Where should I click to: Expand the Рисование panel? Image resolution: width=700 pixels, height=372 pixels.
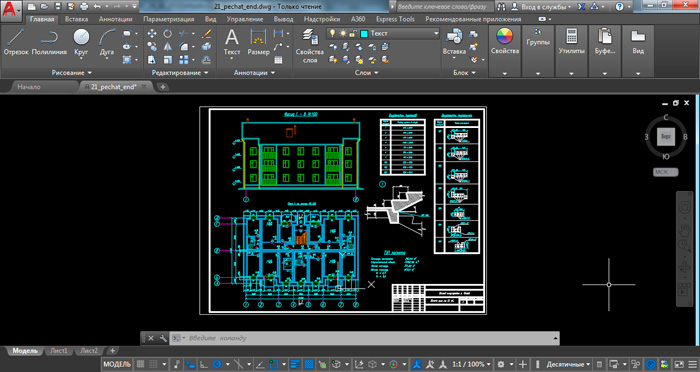click(x=71, y=73)
